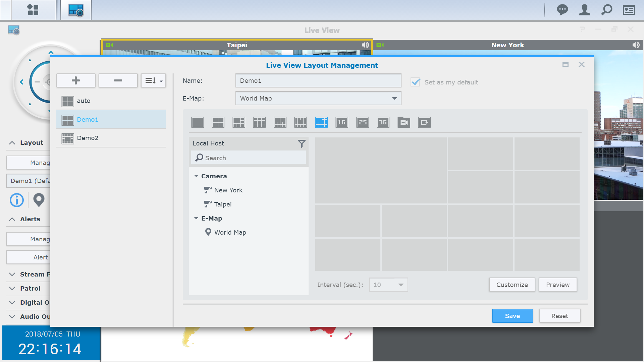Collapse the Layout sidebar section
The width and height of the screenshot is (644, 362).
(x=12, y=143)
